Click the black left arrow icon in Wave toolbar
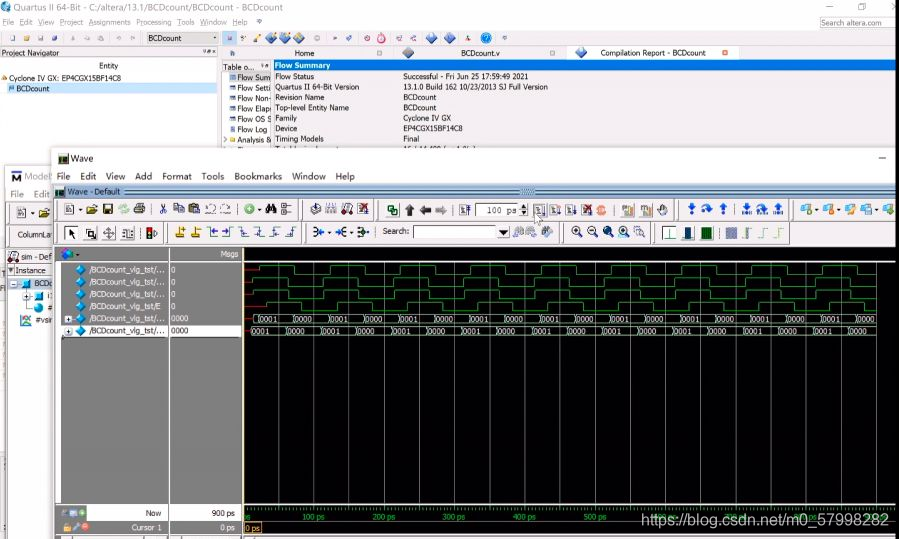This screenshot has height=539, width=899. pos(425,210)
